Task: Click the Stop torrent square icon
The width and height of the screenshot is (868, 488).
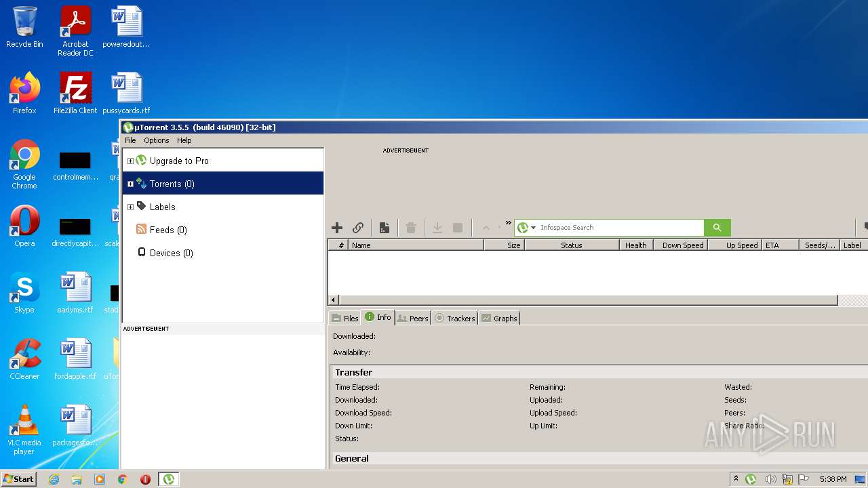Action: click(458, 228)
